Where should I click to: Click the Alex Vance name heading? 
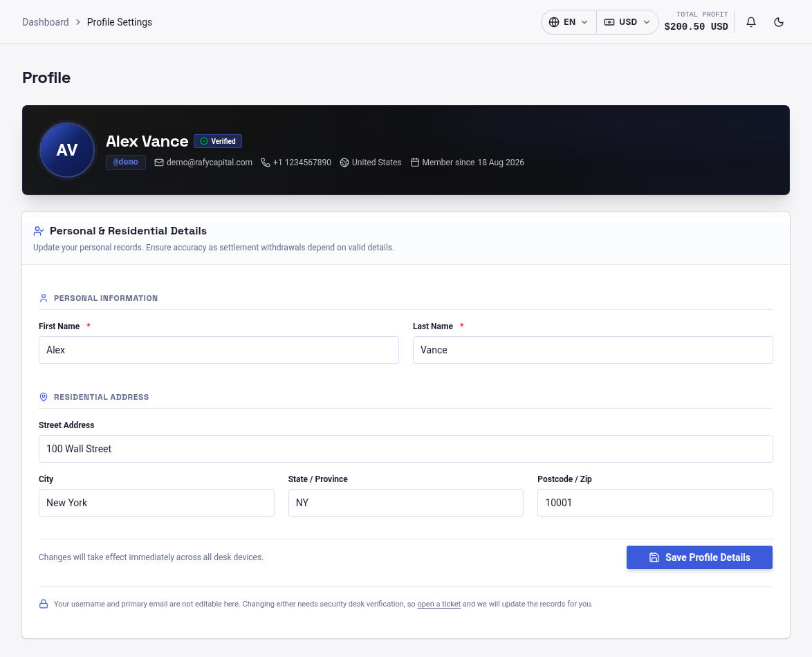click(147, 141)
